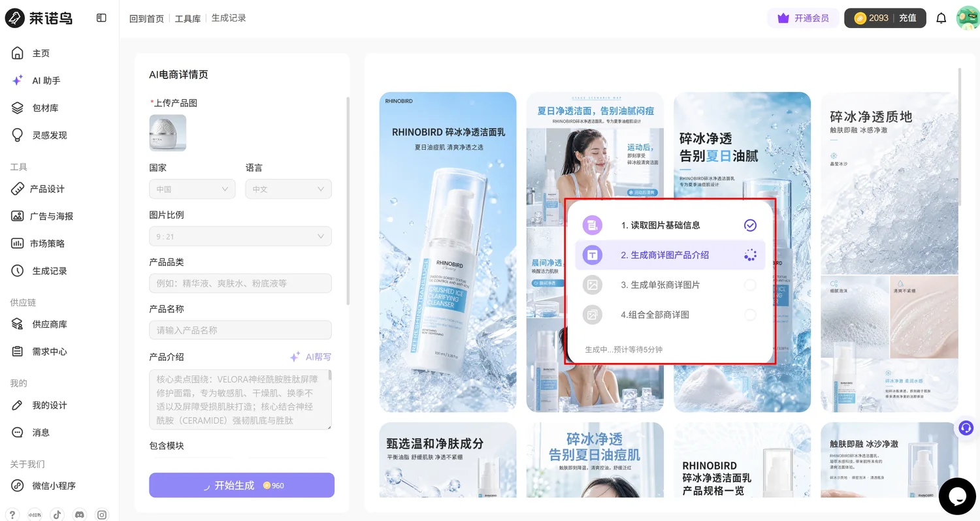Click the 需求中心 clipboard icon
The width and height of the screenshot is (980, 521).
(x=18, y=351)
